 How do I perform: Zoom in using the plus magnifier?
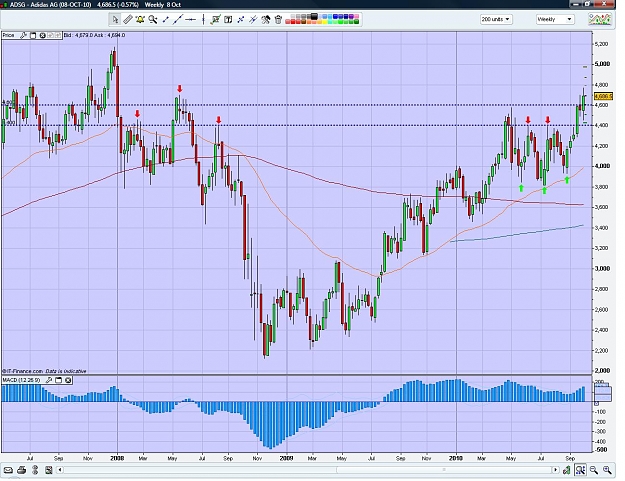click(607, 470)
